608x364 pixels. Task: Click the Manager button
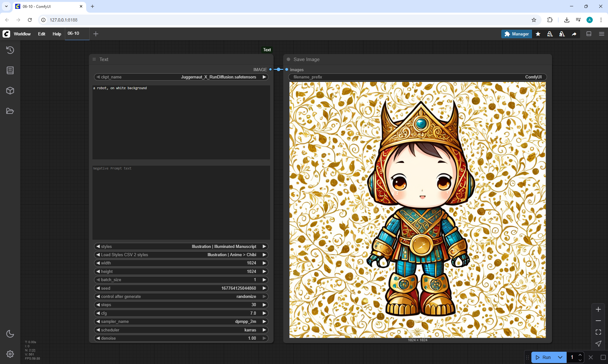tap(516, 34)
